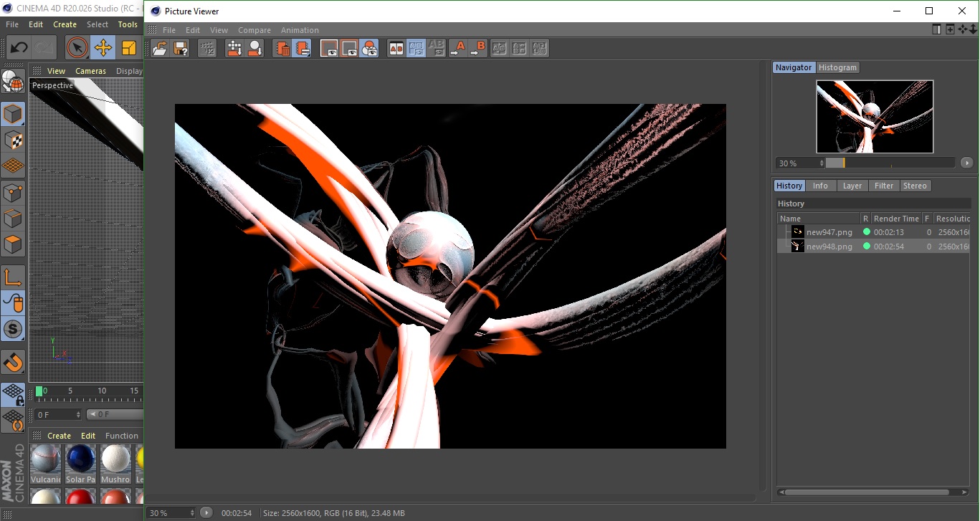Toggle the Enable Snap magnet icon
The image size is (980, 521).
[x=12, y=363]
